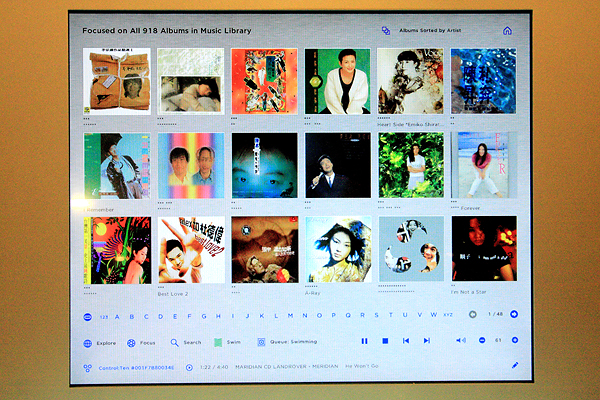Open Explore with the globe icon
This screenshot has height=400, width=600.
88,343
